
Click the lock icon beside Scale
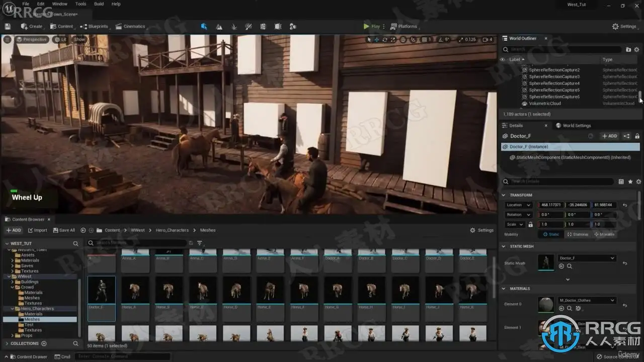tap(530, 224)
